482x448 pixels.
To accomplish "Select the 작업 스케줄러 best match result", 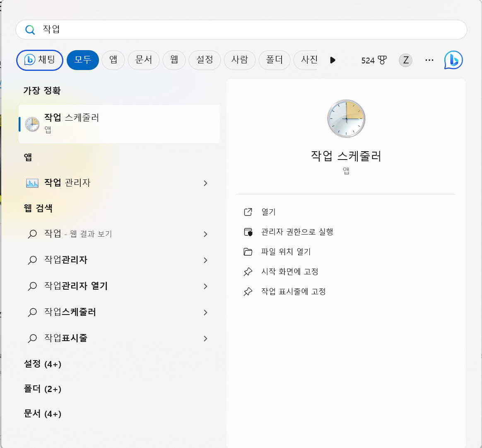I will pos(119,124).
